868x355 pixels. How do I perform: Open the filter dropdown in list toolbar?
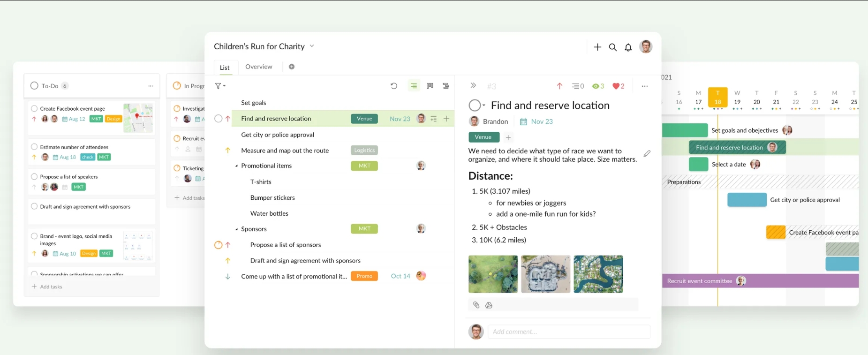coord(220,86)
